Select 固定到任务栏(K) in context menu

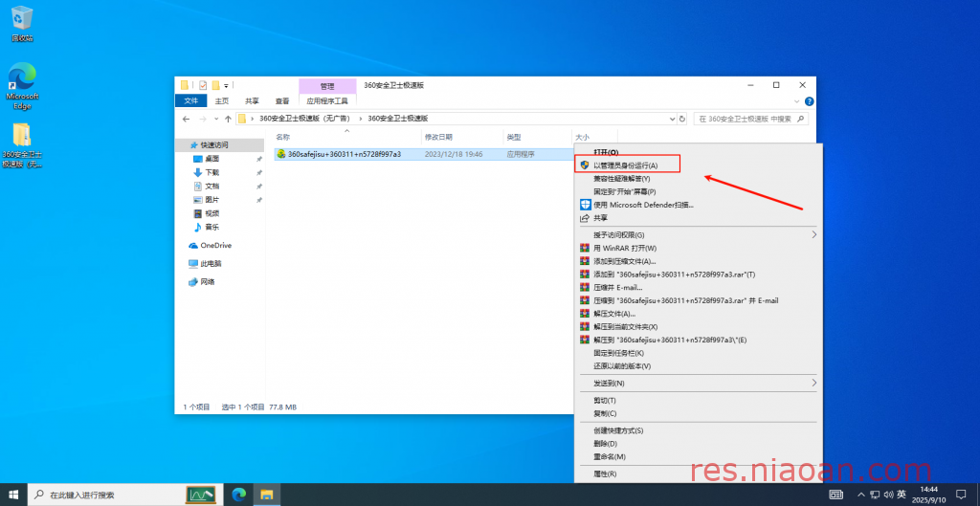pos(619,353)
